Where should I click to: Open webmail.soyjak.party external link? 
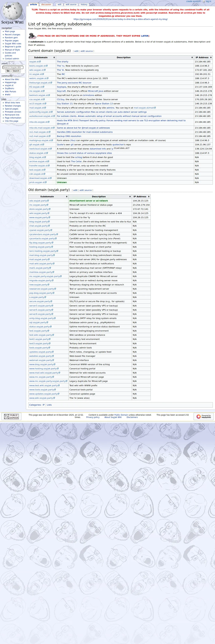42,360
